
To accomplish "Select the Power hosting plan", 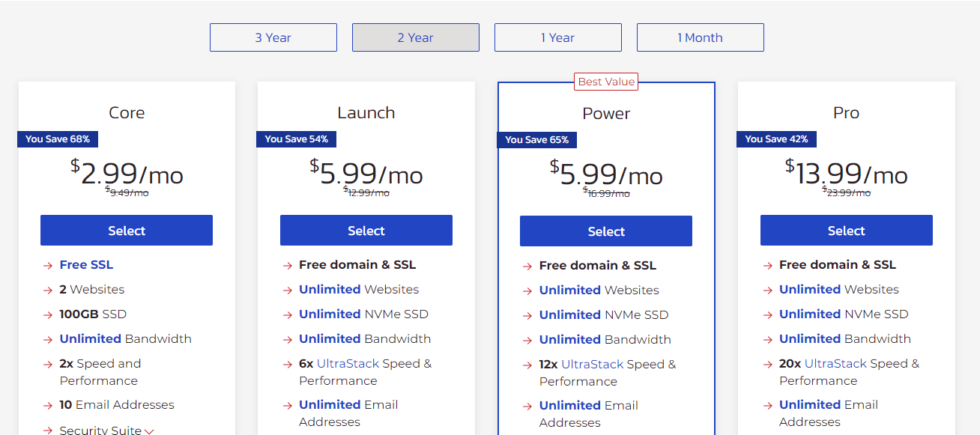I will (606, 231).
